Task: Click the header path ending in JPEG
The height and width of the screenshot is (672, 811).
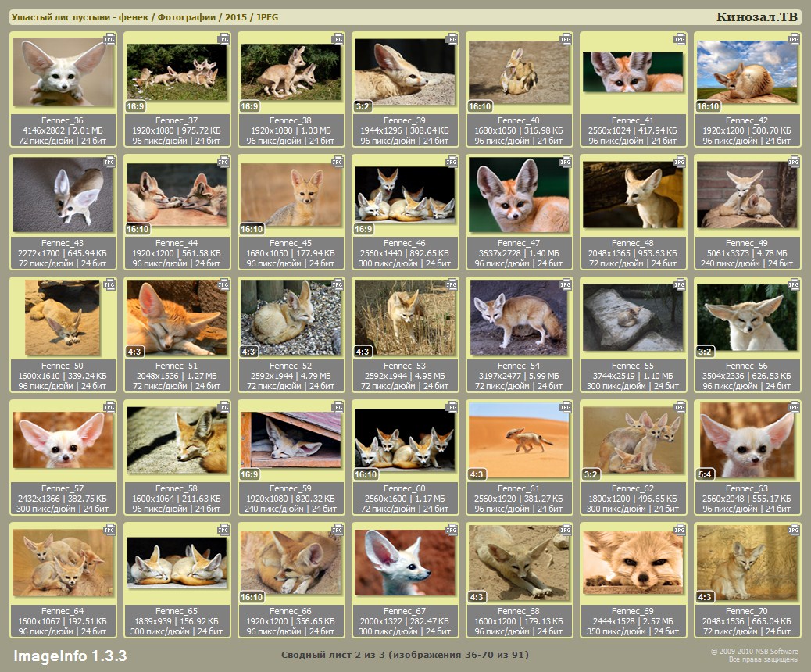Action: (145, 17)
